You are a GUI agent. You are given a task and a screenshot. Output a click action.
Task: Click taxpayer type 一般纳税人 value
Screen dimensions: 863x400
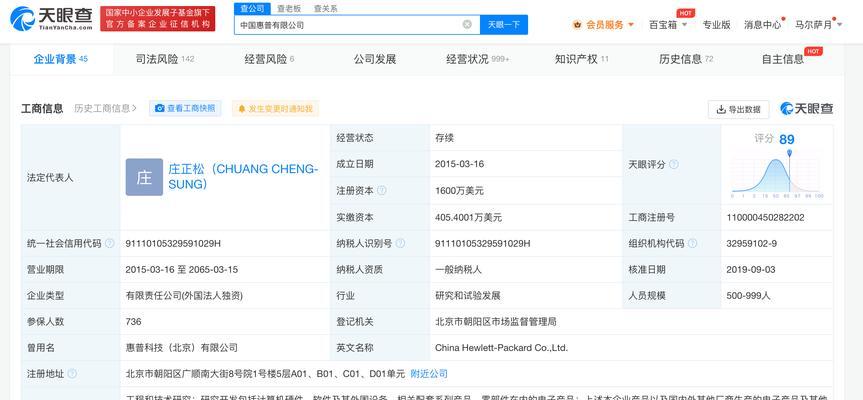click(458, 270)
